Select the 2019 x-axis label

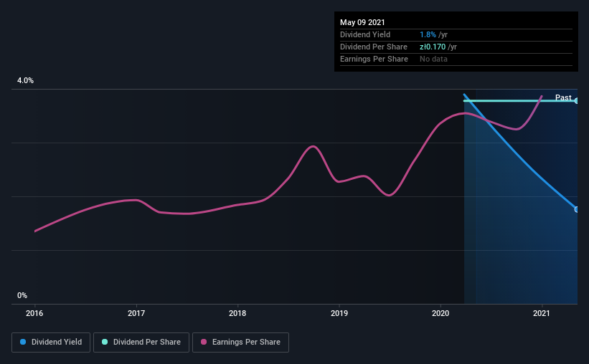339,313
